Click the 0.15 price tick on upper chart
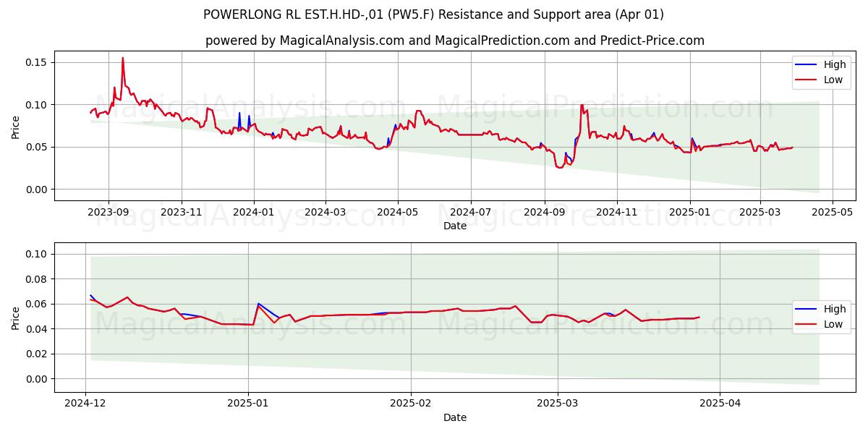Screen dimensions: 868x434 pyautogui.click(x=36, y=63)
